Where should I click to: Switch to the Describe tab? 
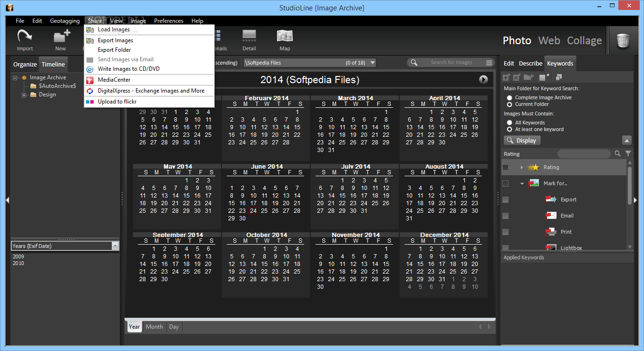tap(530, 63)
